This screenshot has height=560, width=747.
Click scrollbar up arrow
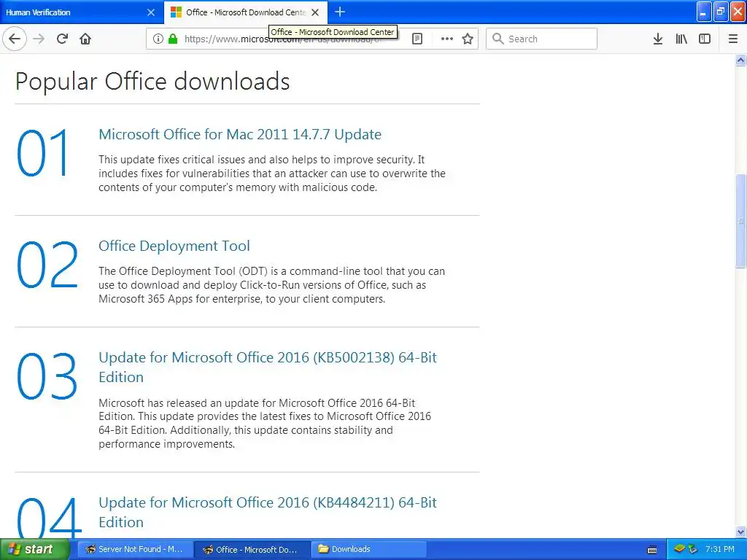click(x=740, y=60)
